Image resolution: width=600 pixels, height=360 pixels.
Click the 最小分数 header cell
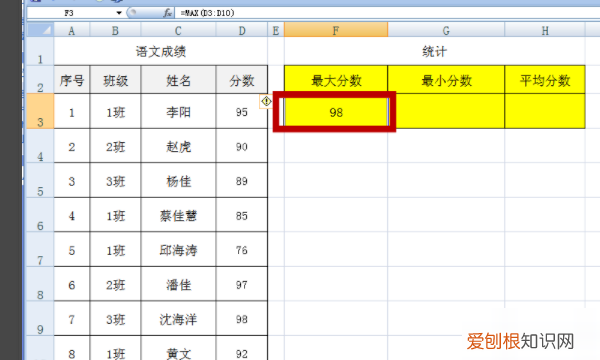coord(446,80)
